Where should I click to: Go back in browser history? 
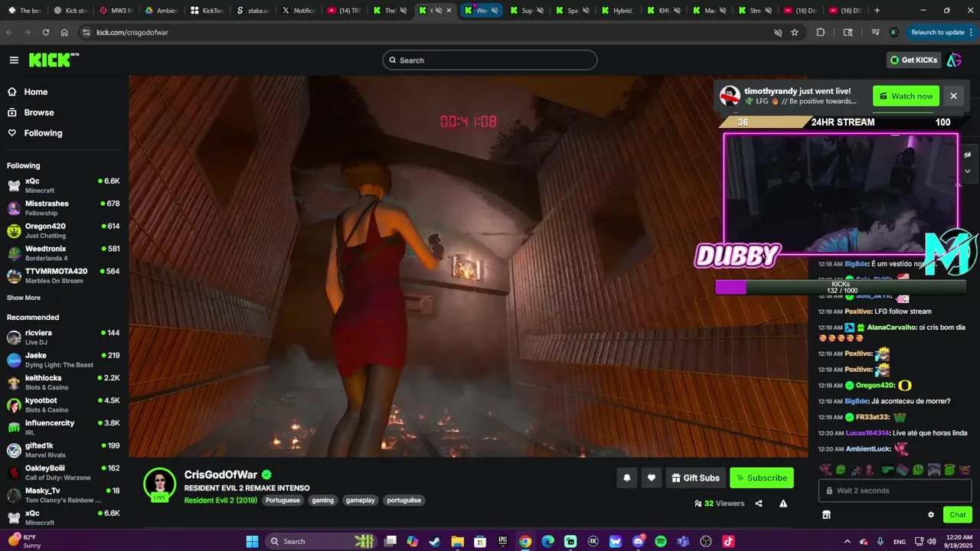point(9,32)
